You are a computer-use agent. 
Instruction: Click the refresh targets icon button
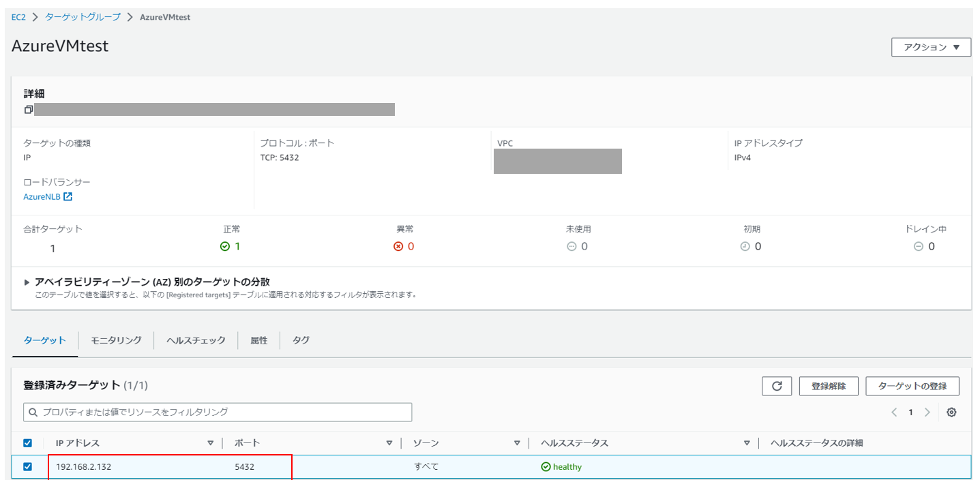(x=777, y=386)
